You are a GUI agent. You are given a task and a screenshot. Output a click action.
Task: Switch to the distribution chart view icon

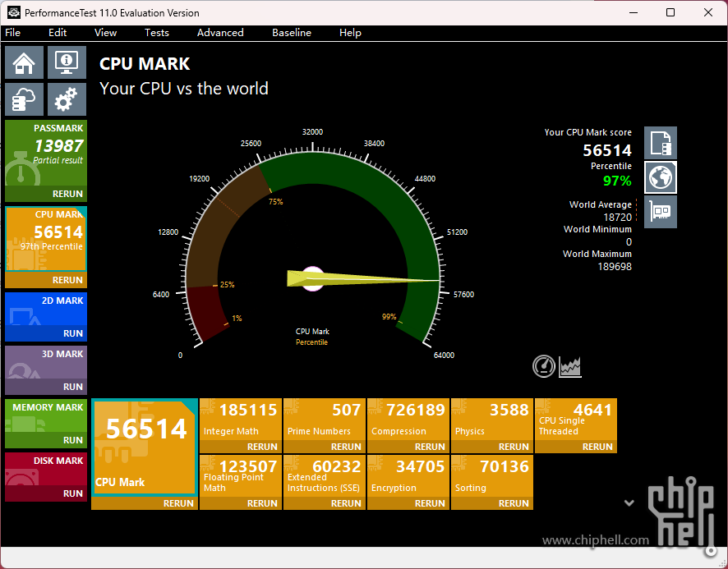[570, 367]
